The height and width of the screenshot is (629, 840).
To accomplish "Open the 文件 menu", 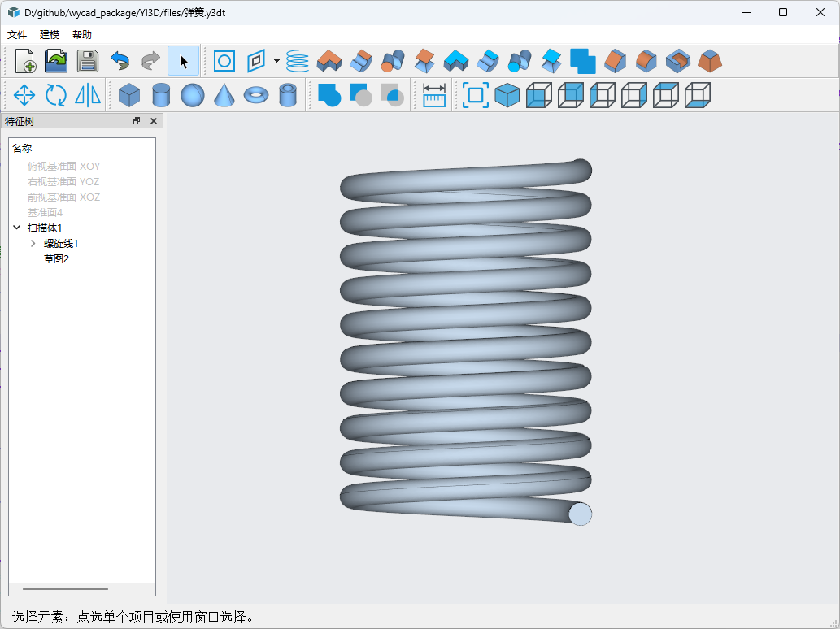I will (17, 35).
